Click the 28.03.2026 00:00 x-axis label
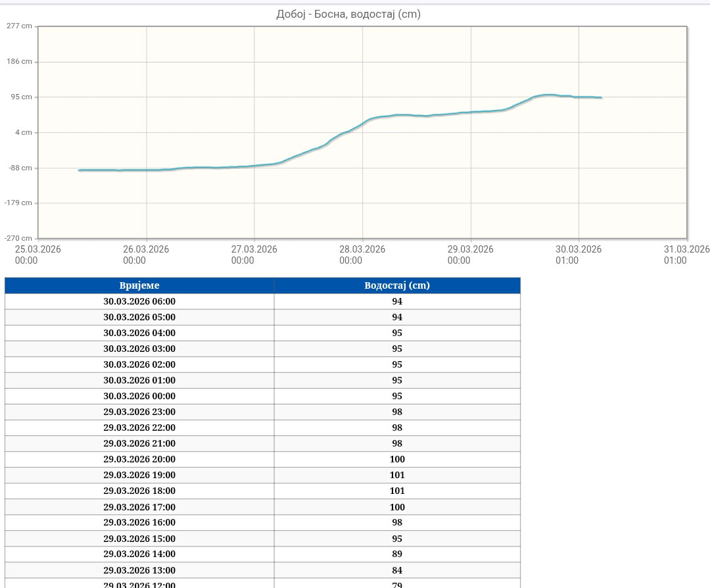 pyautogui.click(x=362, y=255)
